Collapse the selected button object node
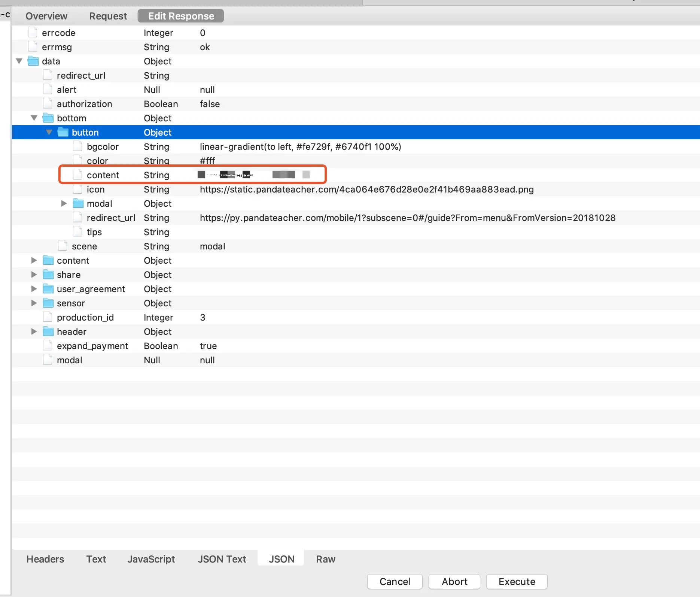The height and width of the screenshot is (597, 700). (49, 132)
